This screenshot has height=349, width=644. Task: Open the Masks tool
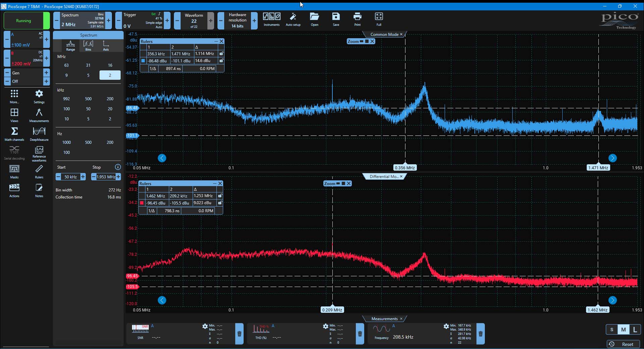click(14, 171)
